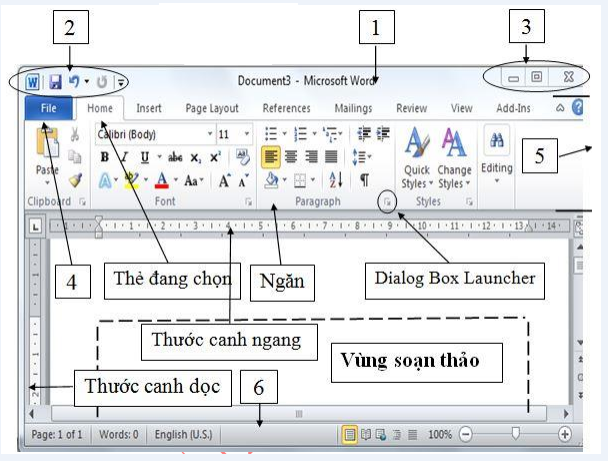Switch to the View tab
The image size is (608, 461).
[x=461, y=108]
